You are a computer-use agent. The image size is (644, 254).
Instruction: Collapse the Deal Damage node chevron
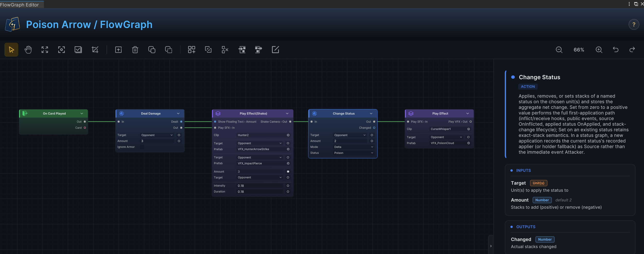coord(178,113)
